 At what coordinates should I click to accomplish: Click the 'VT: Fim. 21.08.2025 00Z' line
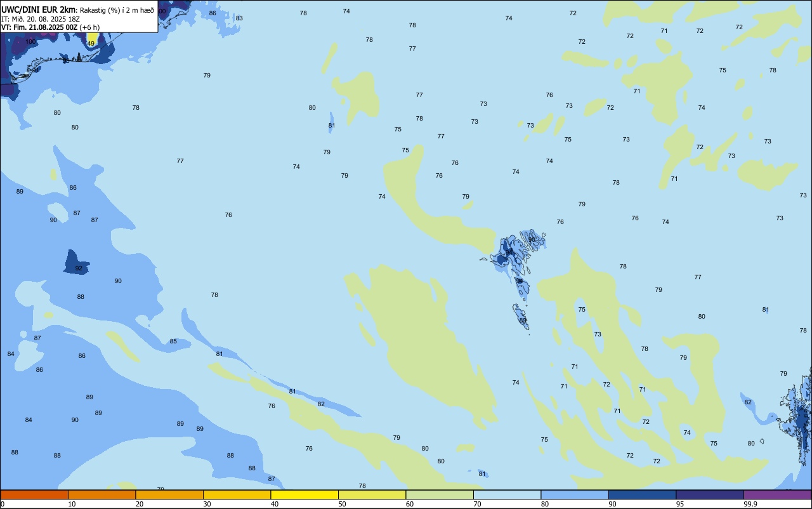point(39,27)
